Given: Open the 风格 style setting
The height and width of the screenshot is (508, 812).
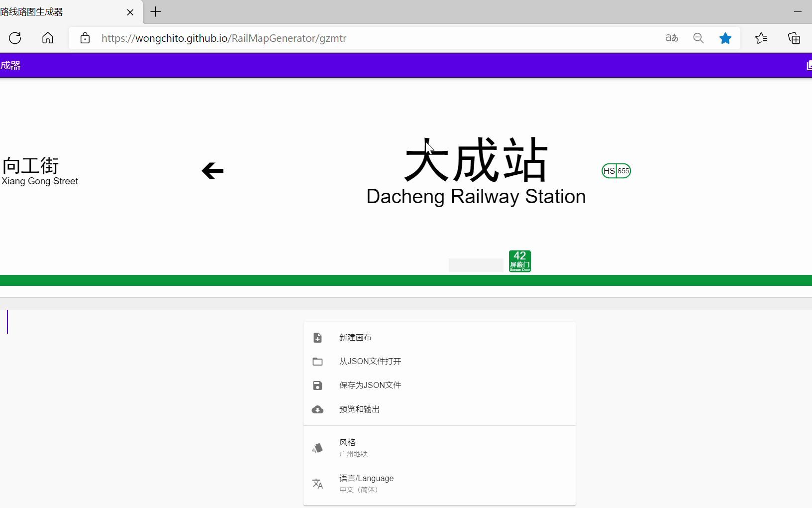Looking at the screenshot, I should point(439,448).
